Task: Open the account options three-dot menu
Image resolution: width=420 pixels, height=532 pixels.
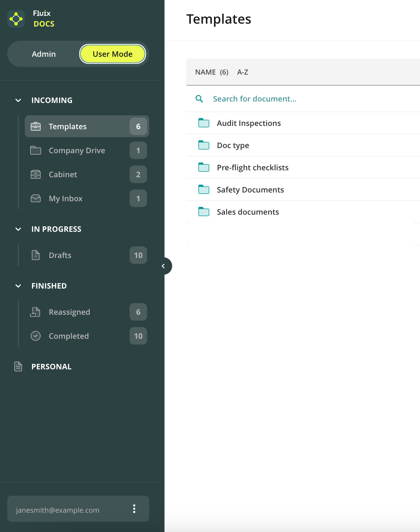Action: point(134,509)
